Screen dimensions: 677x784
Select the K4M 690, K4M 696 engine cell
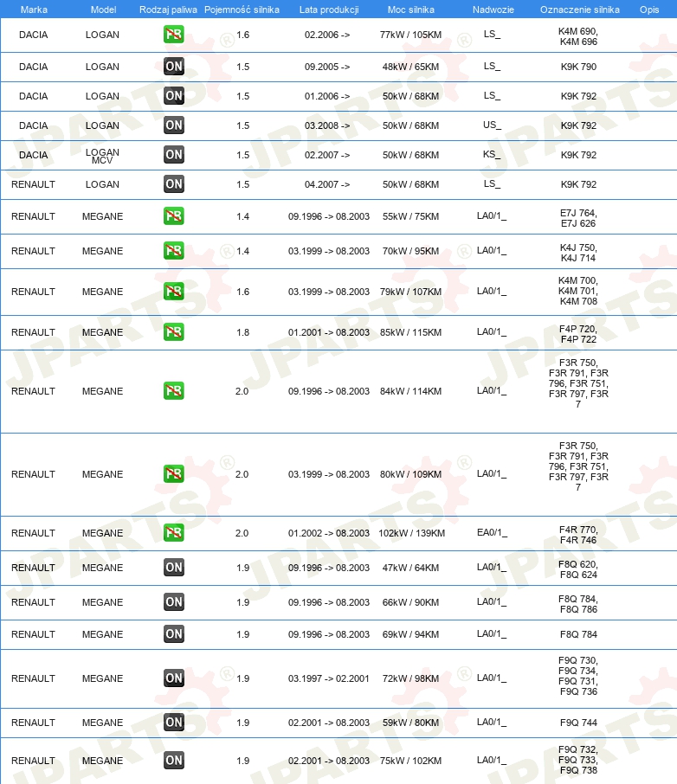(x=578, y=36)
